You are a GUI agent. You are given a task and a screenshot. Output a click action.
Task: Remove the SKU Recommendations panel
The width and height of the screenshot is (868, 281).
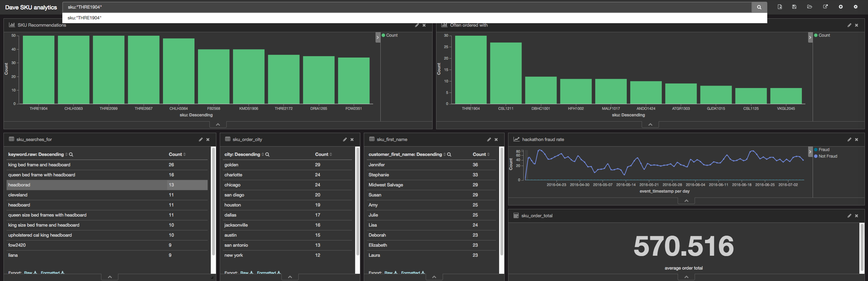click(x=424, y=25)
